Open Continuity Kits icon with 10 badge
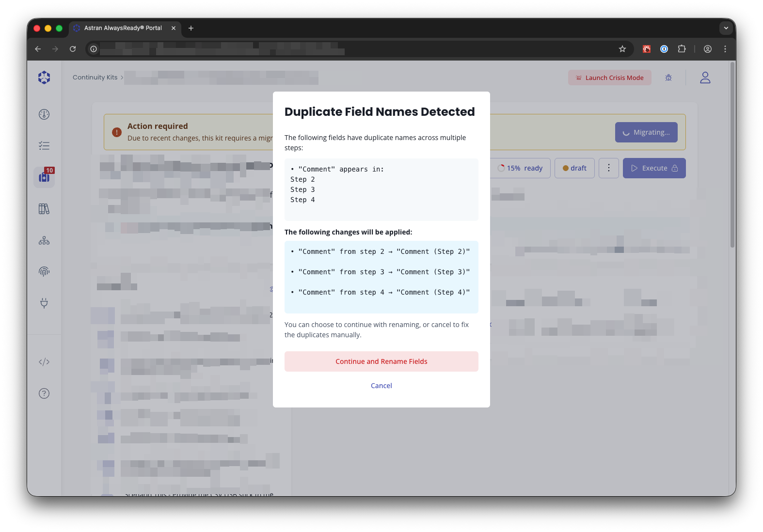This screenshot has height=532, width=763. [x=44, y=177]
